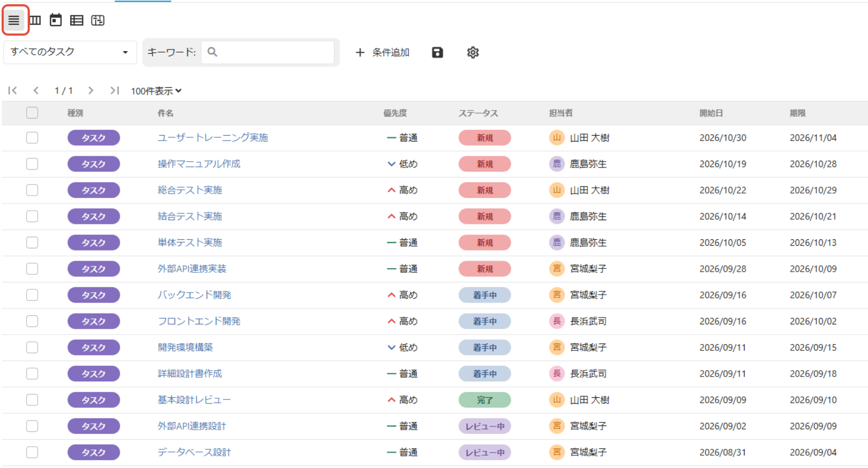
Task: Click the 完了 status badge
Action: [x=485, y=400]
